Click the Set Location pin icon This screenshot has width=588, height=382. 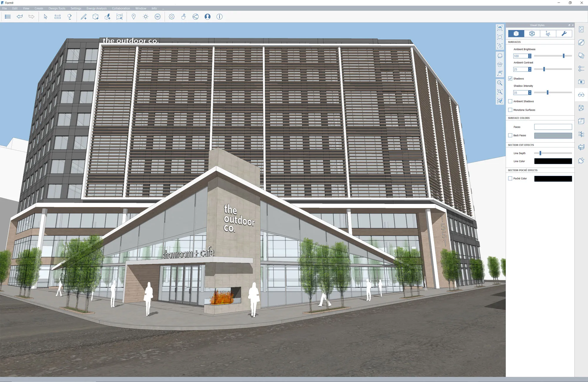point(134,17)
